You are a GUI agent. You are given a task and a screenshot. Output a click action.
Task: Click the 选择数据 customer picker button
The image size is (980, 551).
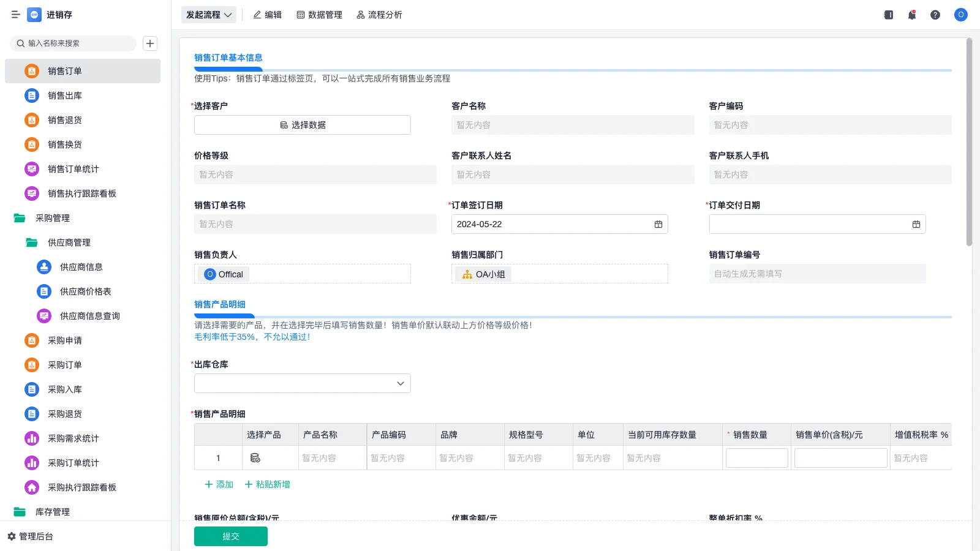302,125
